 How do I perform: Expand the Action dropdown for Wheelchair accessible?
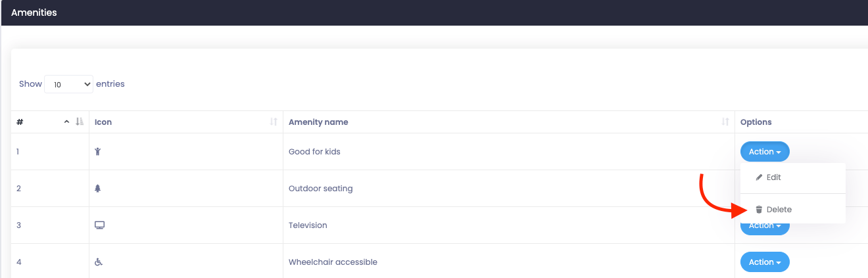765,262
